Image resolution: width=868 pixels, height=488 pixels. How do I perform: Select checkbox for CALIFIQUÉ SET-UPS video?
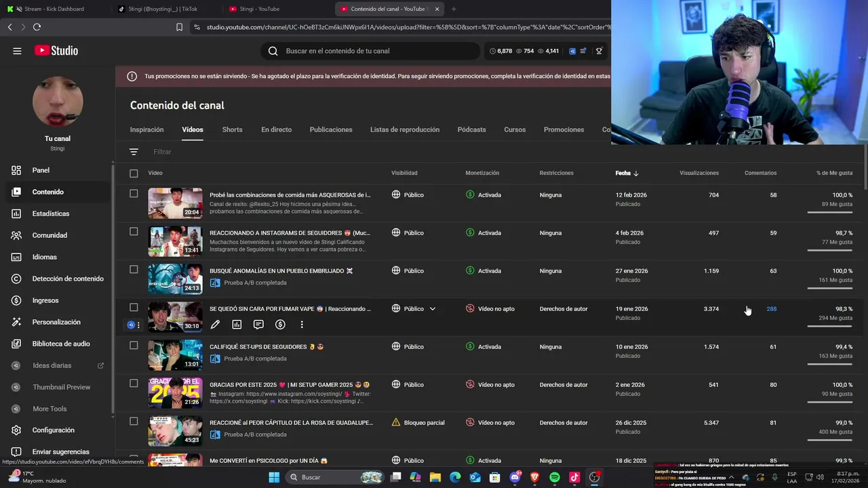pos(134,346)
